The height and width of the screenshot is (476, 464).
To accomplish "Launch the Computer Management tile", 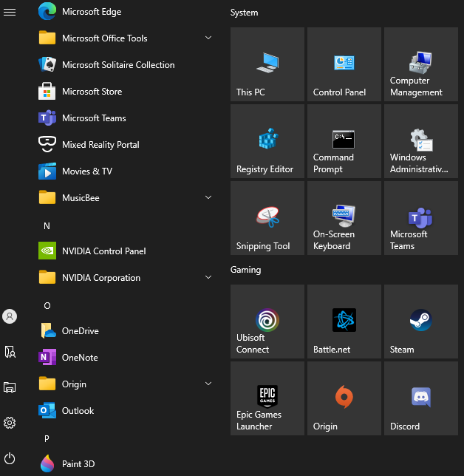I will (421, 64).
